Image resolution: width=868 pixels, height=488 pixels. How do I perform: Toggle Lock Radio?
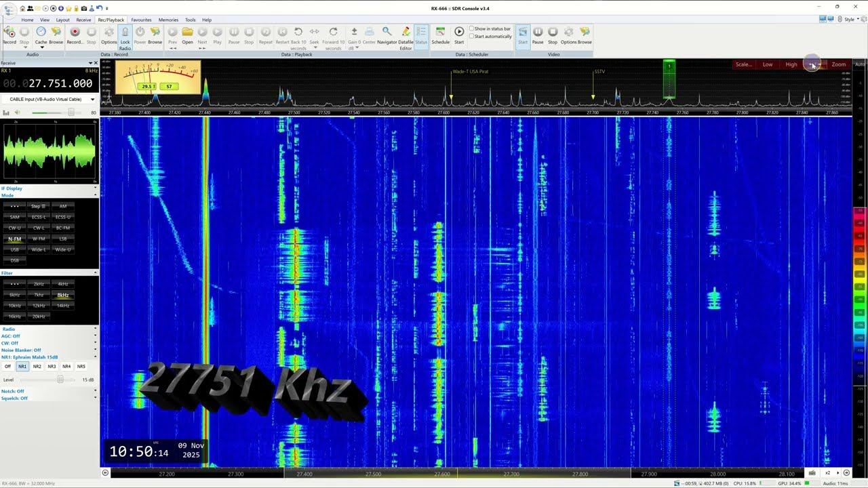tap(125, 38)
